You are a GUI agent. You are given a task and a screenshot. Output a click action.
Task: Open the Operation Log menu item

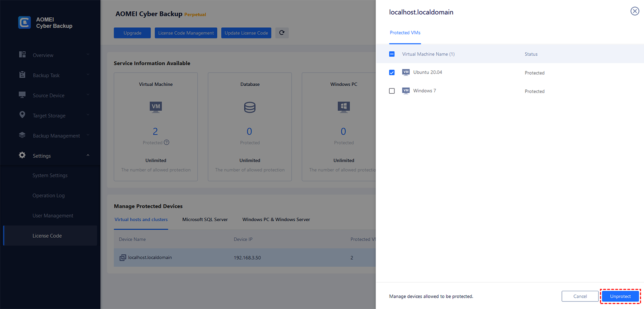coord(48,196)
